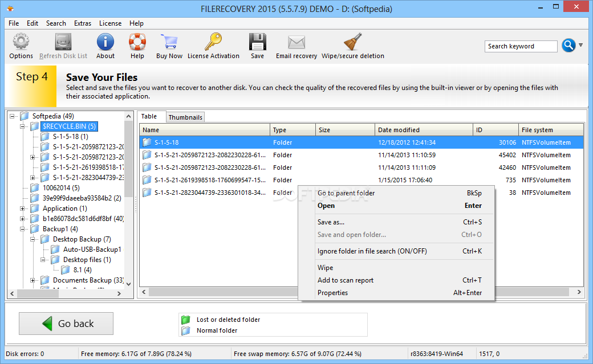Click folder icon of S-1-5-21-2823044739 table row
Screen dimensions: 593x364
(147, 193)
